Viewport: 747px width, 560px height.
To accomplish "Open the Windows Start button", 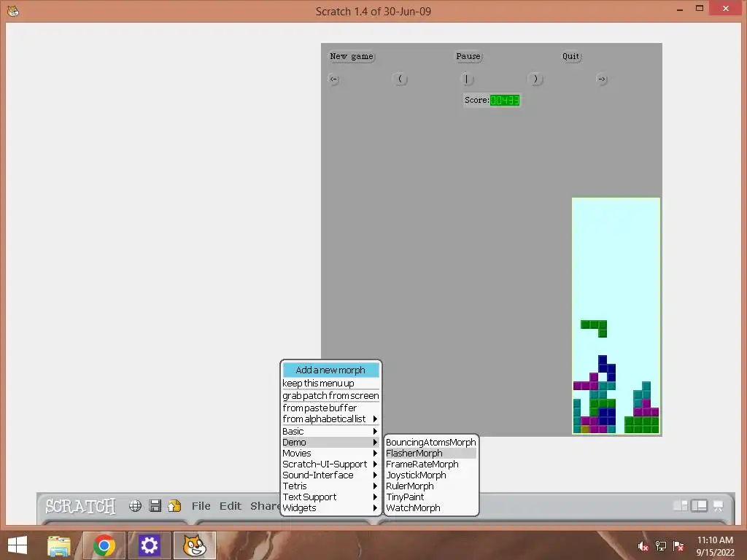I will tap(18, 545).
